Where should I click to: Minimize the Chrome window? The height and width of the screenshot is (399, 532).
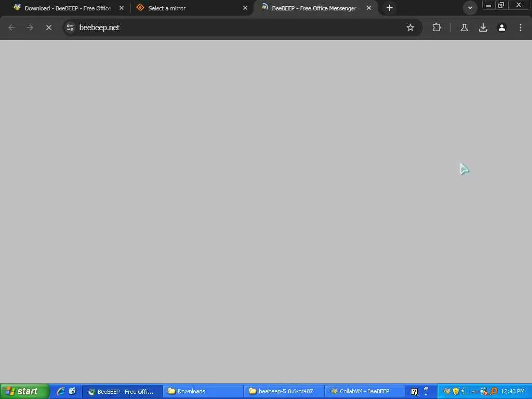(488, 5)
